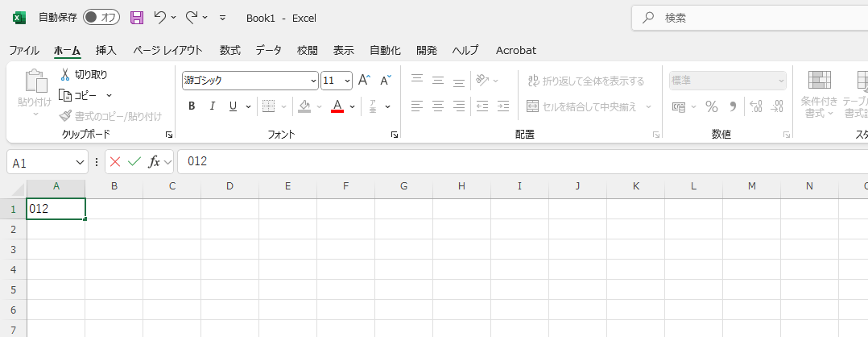Click the Save icon in title bar

(x=137, y=17)
